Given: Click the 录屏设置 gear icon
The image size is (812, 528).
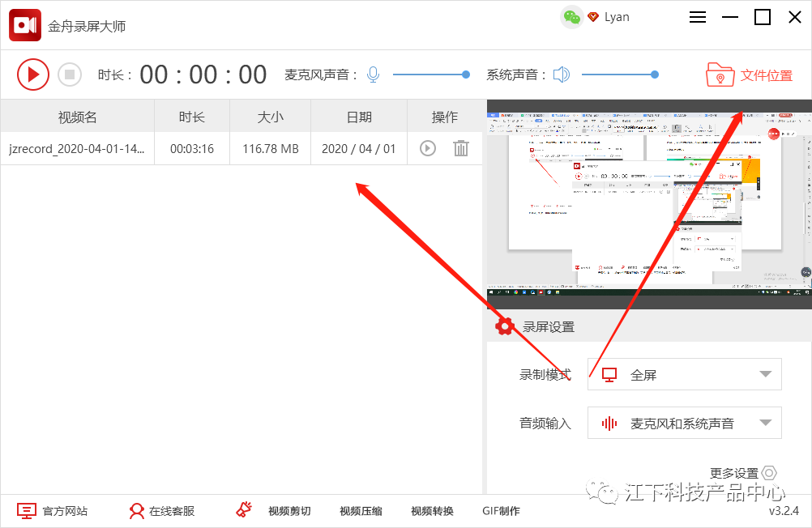Looking at the screenshot, I should (x=504, y=326).
